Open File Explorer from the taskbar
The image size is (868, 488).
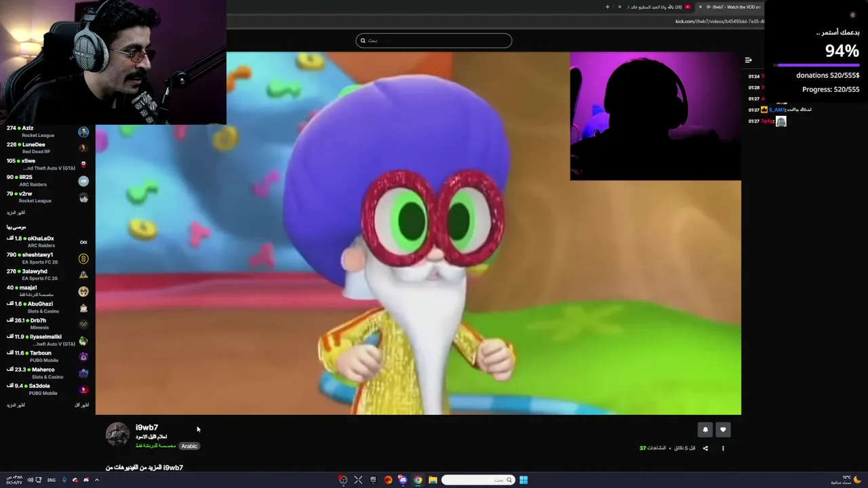tap(433, 480)
